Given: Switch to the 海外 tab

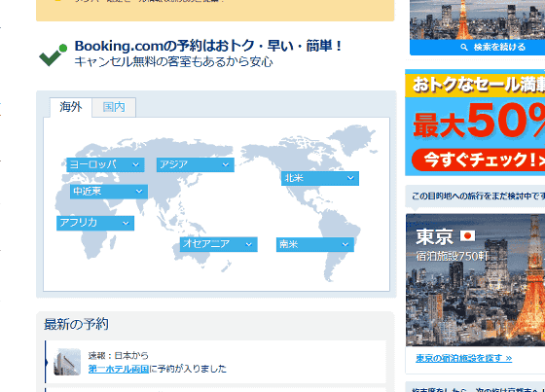Looking at the screenshot, I should point(71,107).
